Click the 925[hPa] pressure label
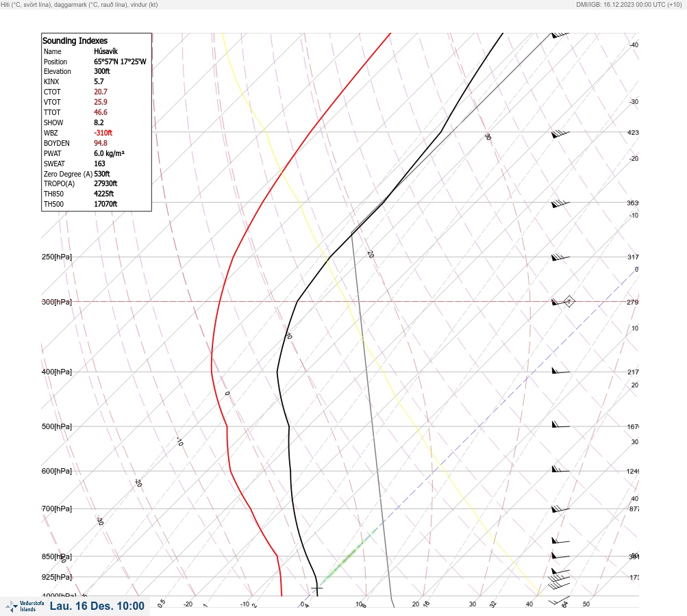This screenshot has width=687, height=616. click(x=57, y=577)
